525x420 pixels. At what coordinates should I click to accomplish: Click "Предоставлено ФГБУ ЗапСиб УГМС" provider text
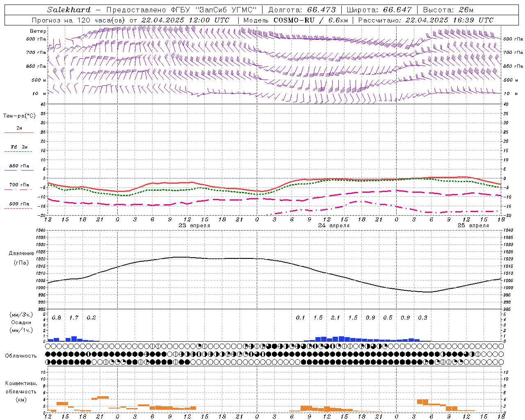[x=181, y=10]
